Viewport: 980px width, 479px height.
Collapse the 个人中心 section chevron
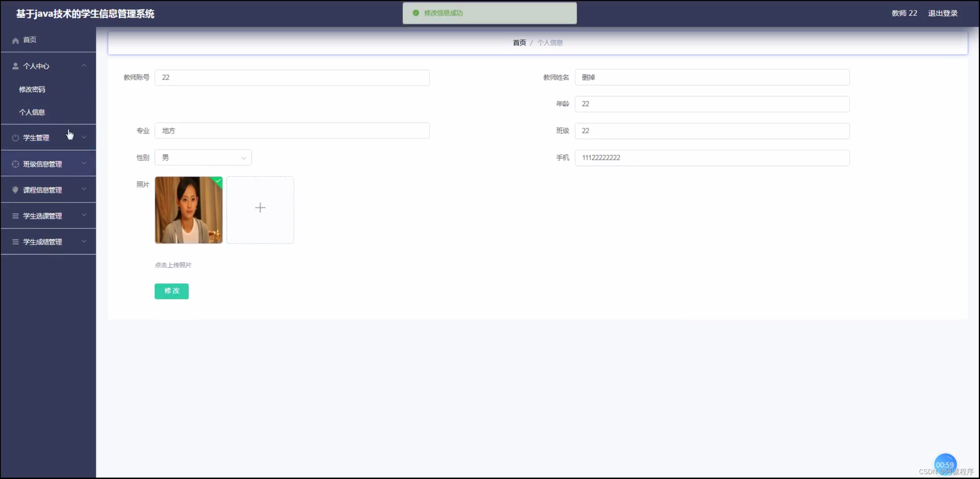click(84, 65)
